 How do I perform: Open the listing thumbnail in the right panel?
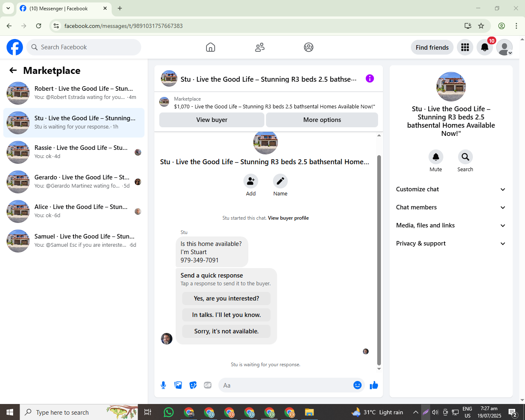click(451, 87)
